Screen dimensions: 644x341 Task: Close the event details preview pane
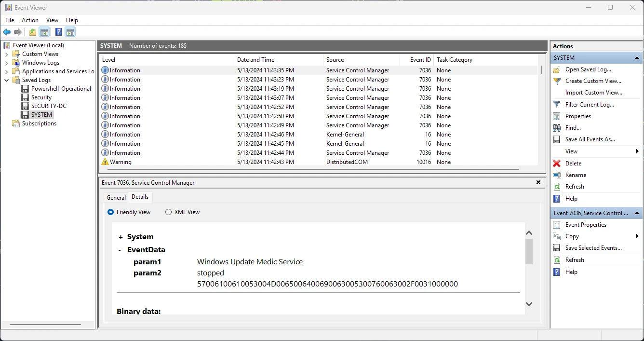tap(538, 183)
